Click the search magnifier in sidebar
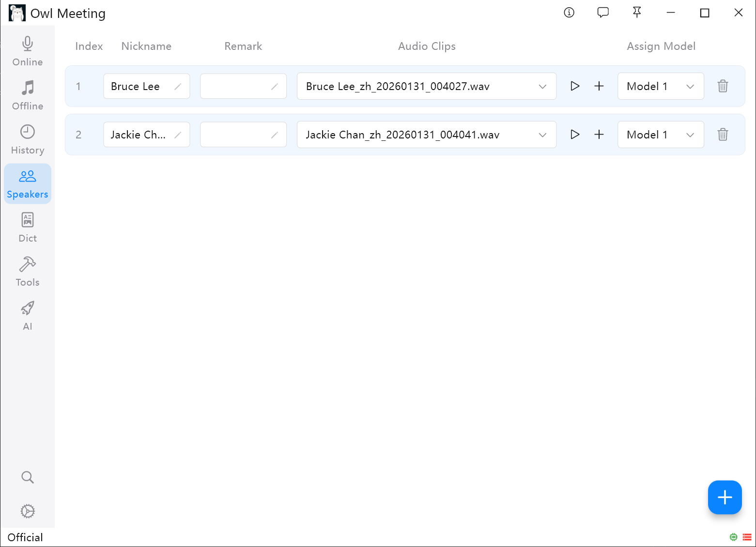This screenshot has height=547, width=756. click(x=28, y=477)
